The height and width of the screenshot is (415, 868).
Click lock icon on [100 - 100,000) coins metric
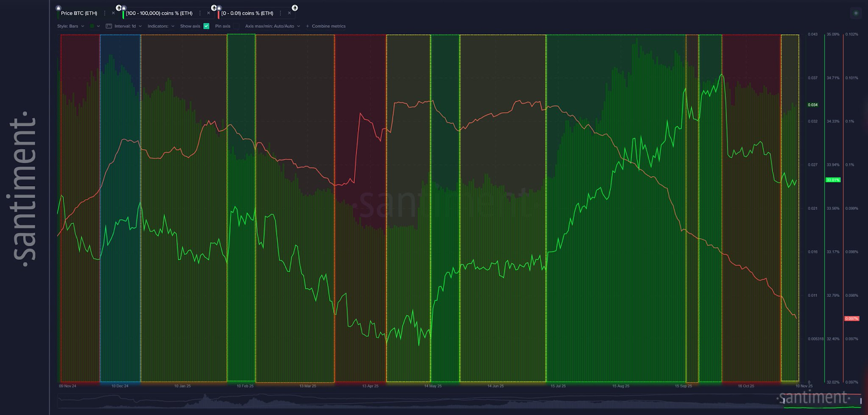[124, 8]
